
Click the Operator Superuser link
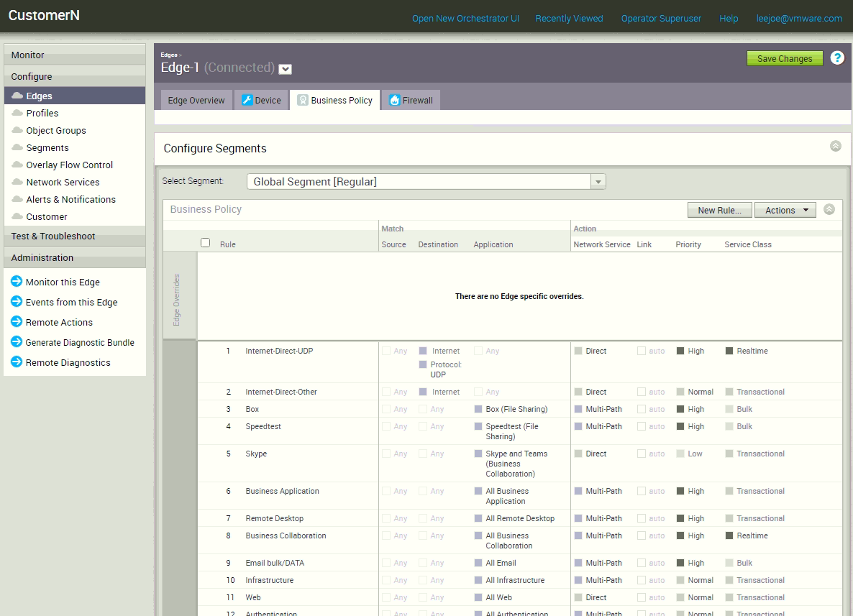[x=661, y=19]
